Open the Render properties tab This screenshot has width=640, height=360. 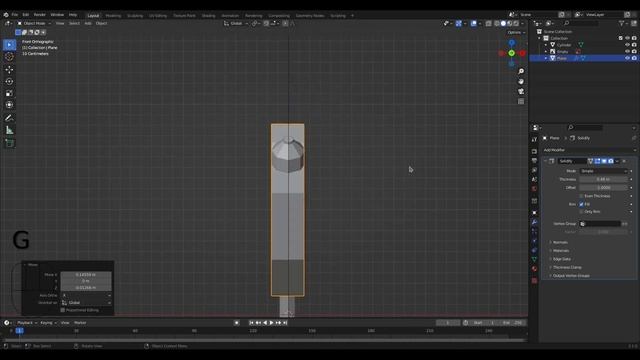pos(534,151)
